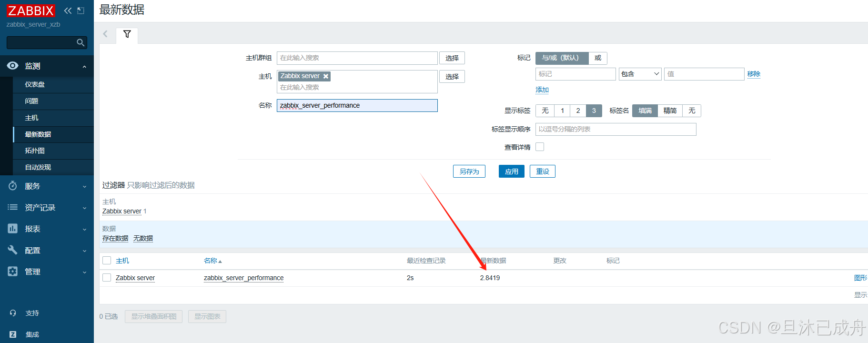The height and width of the screenshot is (343, 868).
Task: Focus the 标记 tag name field
Action: point(575,74)
